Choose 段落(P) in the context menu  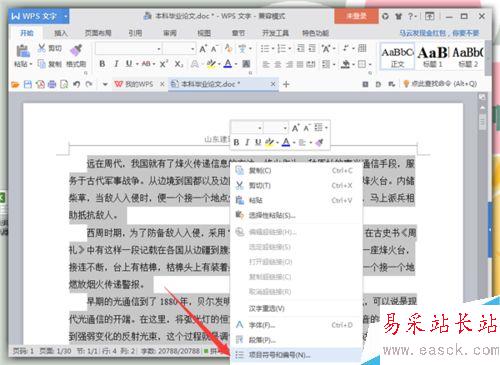(296, 340)
